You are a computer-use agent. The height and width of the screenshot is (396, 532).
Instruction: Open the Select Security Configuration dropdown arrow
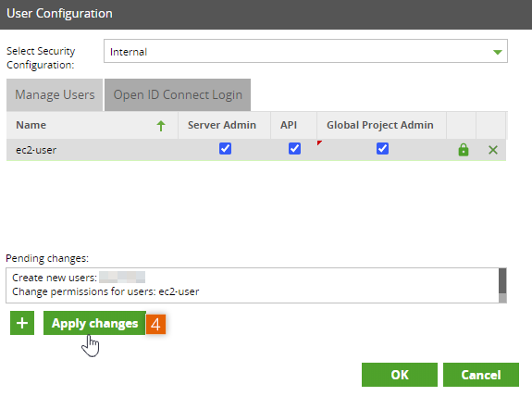click(497, 52)
